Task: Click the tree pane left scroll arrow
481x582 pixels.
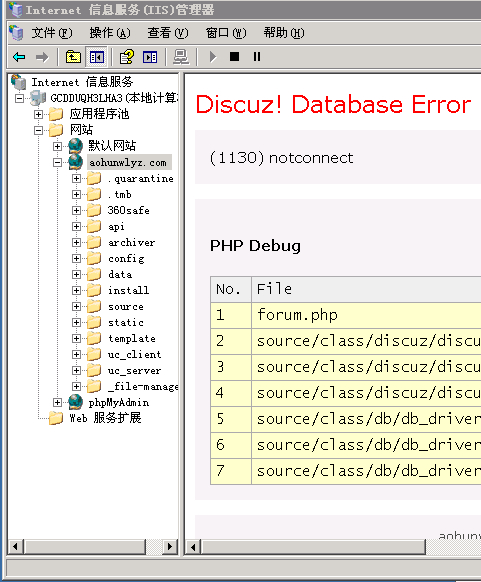Action: point(16,546)
